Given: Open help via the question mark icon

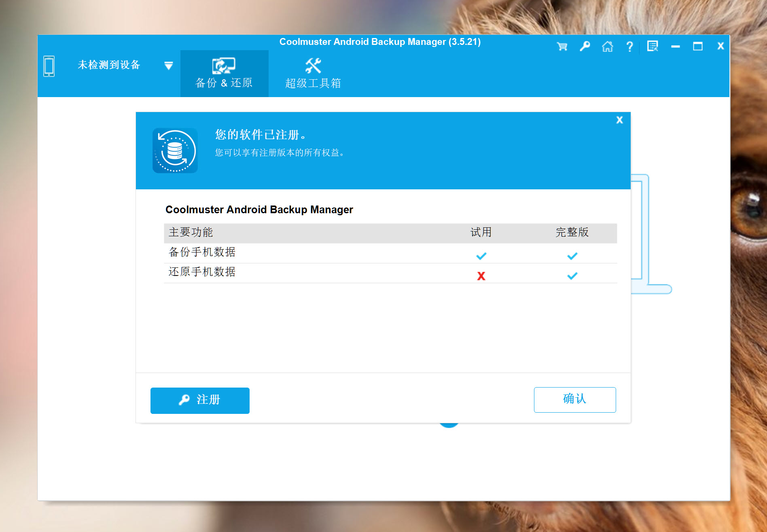Looking at the screenshot, I should pos(629,47).
